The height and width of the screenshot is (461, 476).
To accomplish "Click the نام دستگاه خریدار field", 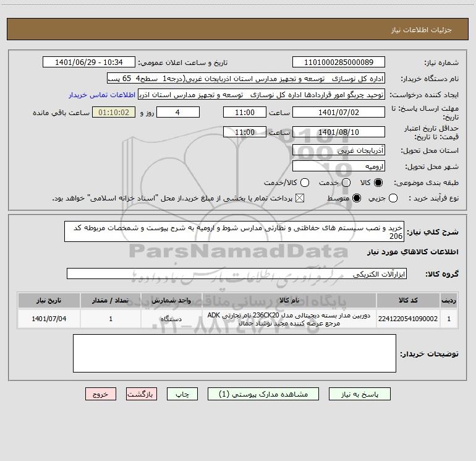I will 246,78.
